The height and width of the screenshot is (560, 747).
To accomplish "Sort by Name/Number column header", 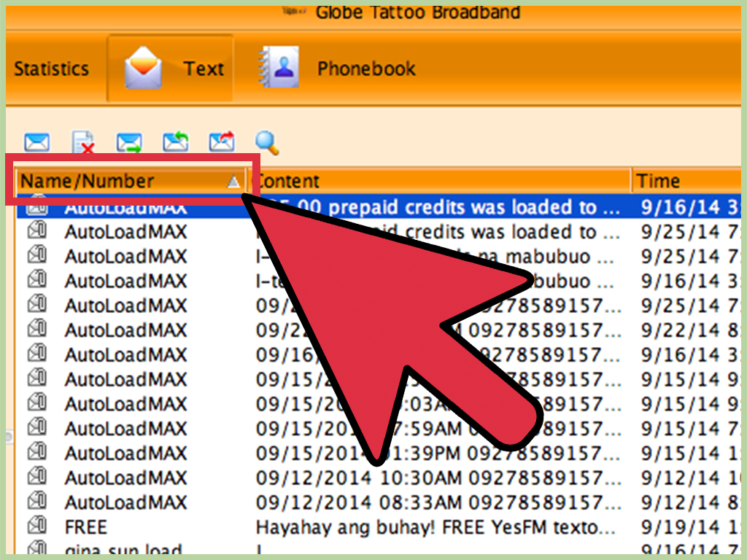I will click(x=131, y=181).
